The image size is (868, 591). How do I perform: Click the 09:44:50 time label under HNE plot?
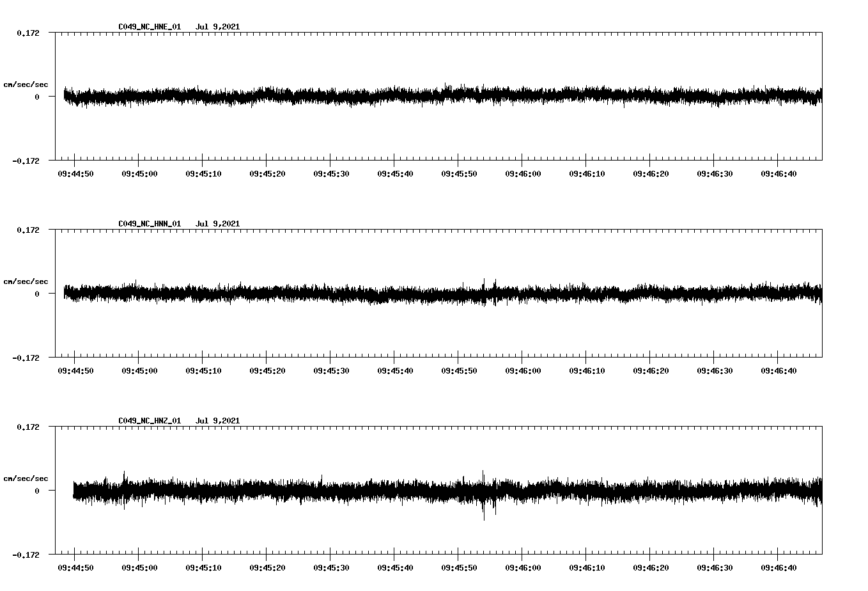pyautogui.click(x=75, y=174)
